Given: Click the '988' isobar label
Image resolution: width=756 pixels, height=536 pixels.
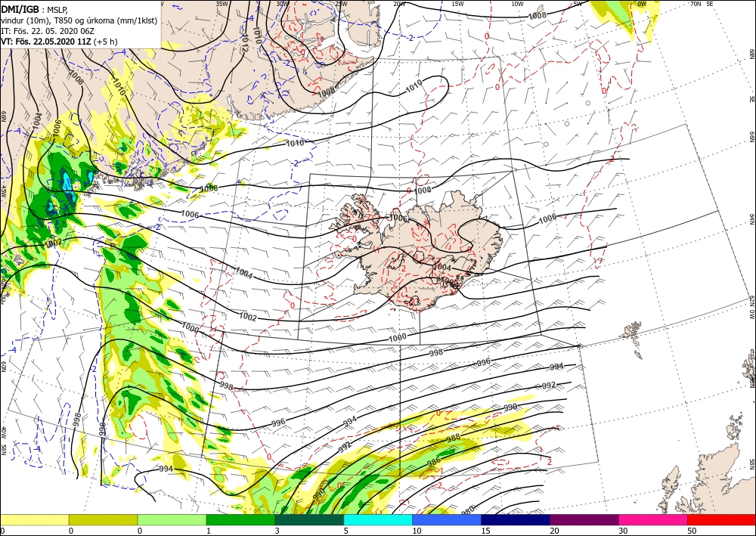Looking at the screenshot, I should 453,438.
